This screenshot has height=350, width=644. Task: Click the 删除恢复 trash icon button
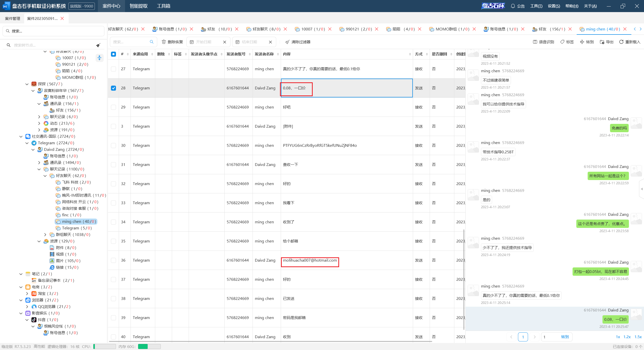164,42
